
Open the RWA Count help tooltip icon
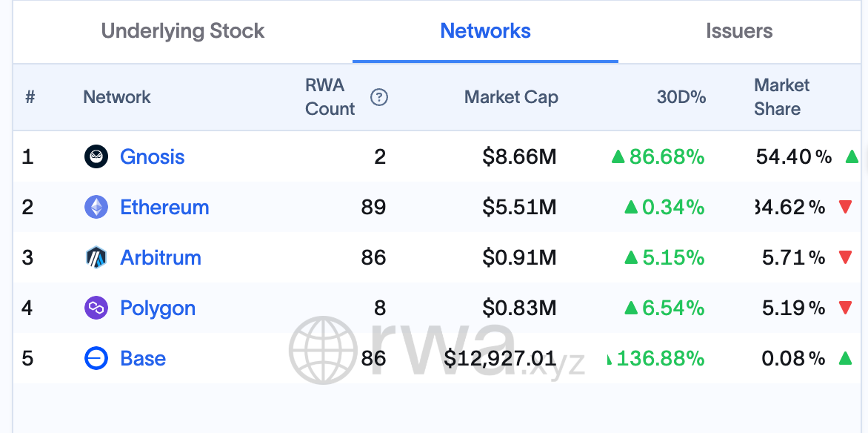(x=378, y=97)
